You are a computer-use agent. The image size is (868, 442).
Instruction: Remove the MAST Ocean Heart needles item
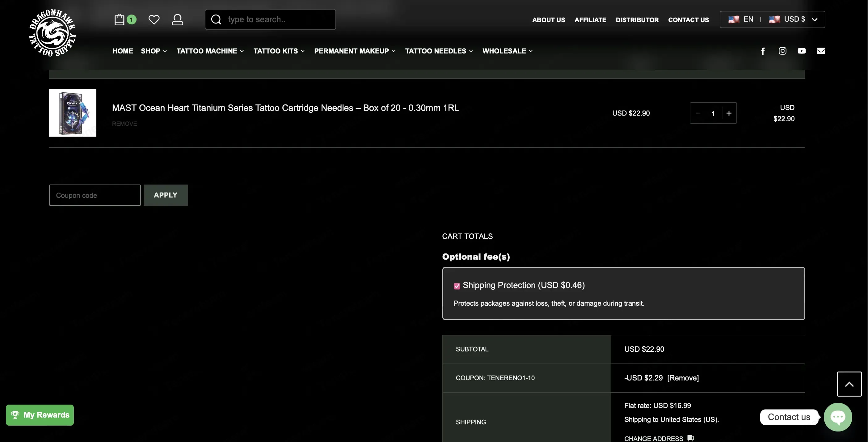click(124, 124)
